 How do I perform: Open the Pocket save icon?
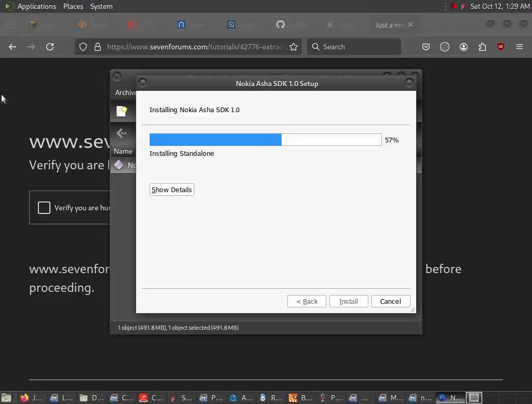tap(426, 47)
